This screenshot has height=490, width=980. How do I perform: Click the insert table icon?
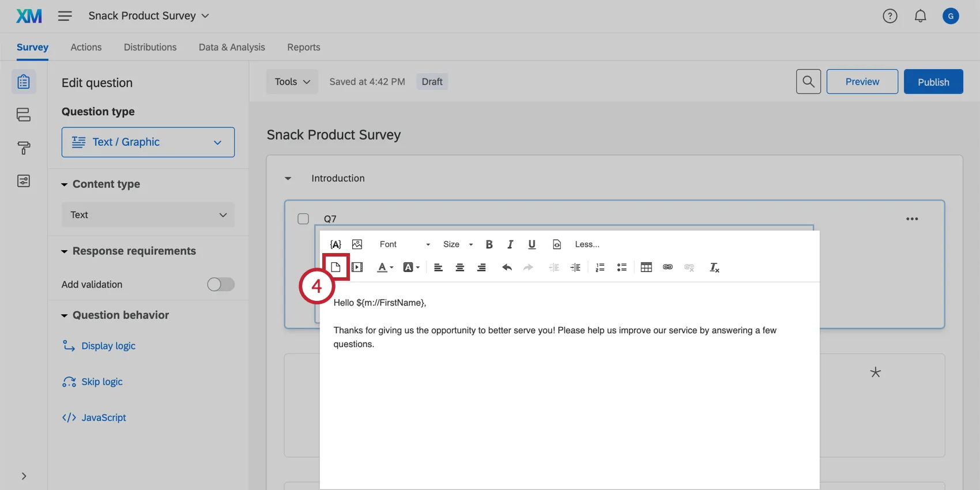pos(646,267)
